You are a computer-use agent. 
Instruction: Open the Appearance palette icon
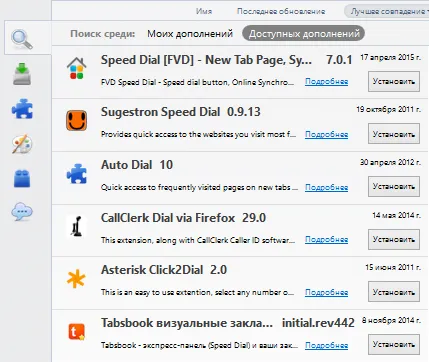22,144
